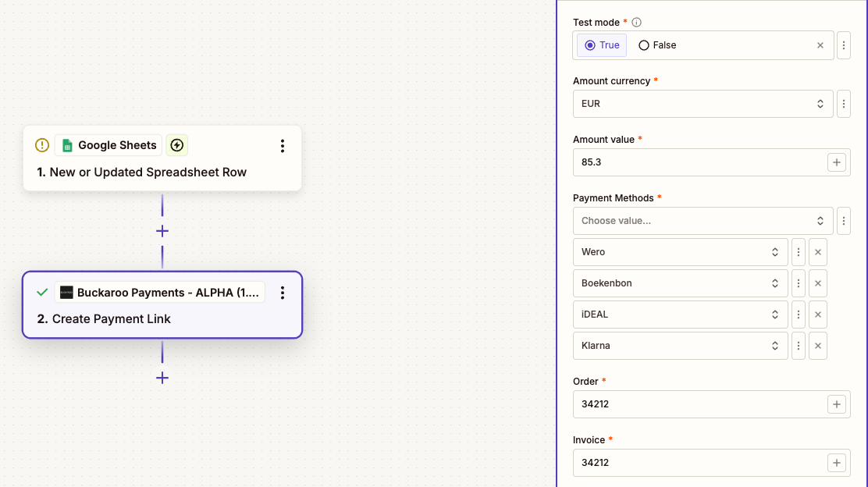This screenshot has height=487, width=868.
Task: Click the Order field label
Action: tap(585, 382)
